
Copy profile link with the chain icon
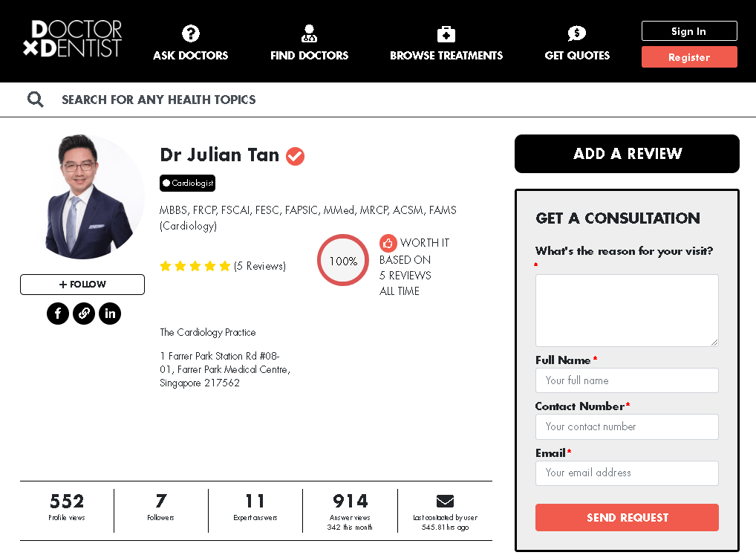(x=84, y=314)
